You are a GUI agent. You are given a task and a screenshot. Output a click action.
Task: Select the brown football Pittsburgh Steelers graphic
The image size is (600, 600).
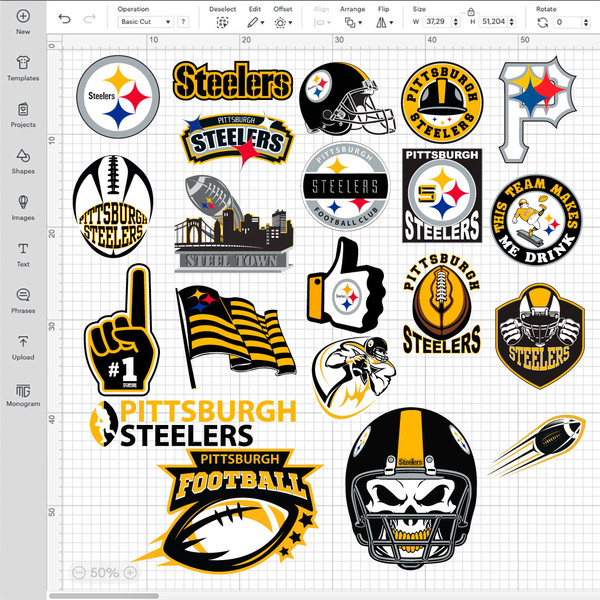click(x=442, y=304)
